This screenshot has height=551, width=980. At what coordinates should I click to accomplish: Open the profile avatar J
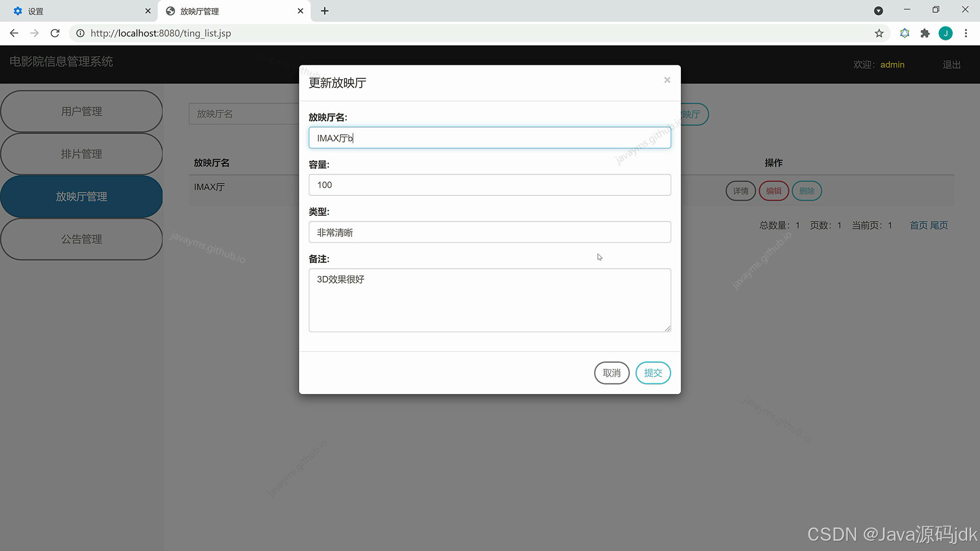(x=945, y=33)
